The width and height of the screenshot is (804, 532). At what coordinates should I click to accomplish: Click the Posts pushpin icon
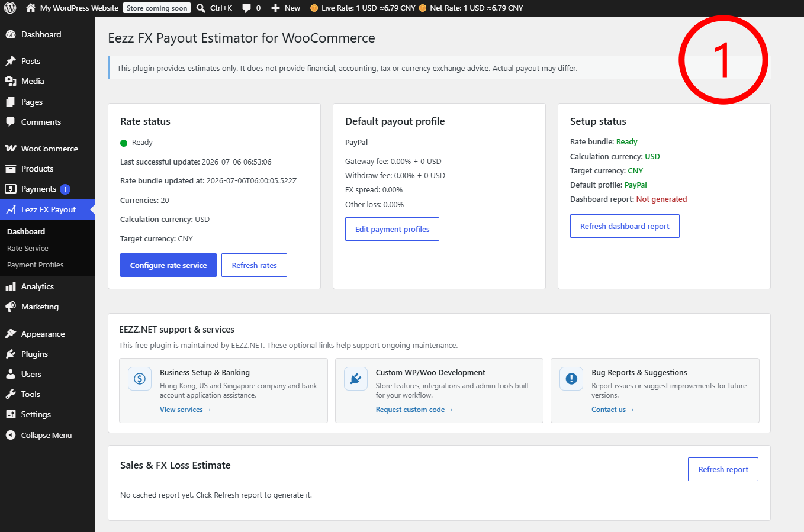[x=11, y=61]
